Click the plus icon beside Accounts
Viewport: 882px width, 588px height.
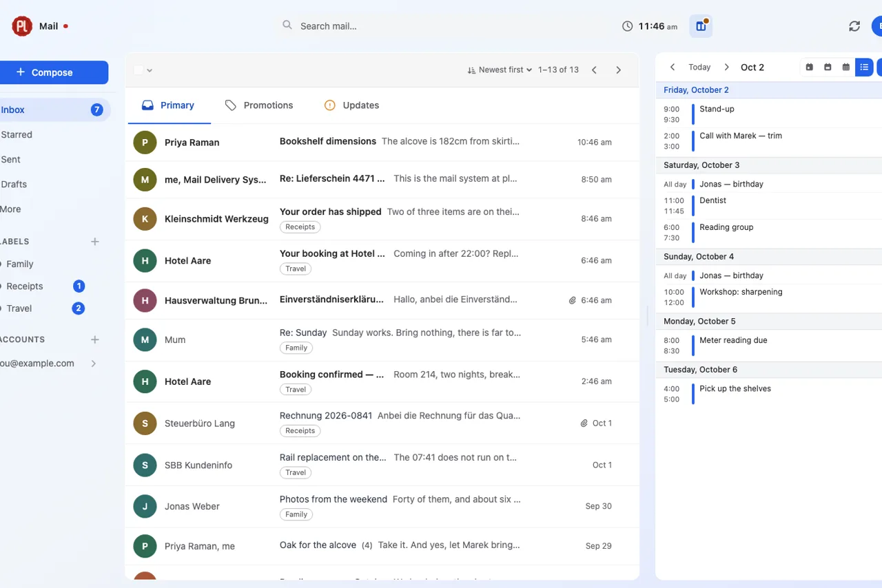click(95, 339)
